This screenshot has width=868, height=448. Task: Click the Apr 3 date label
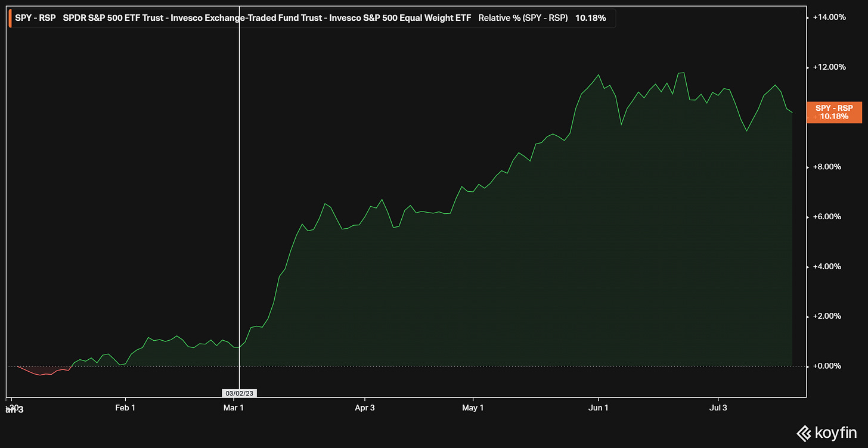pyautogui.click(x=364, y=407)
